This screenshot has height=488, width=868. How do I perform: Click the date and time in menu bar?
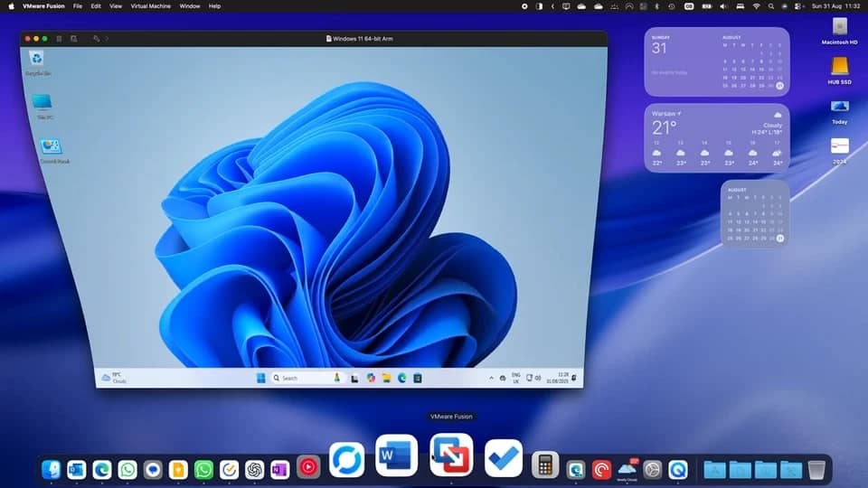(835, 6)
